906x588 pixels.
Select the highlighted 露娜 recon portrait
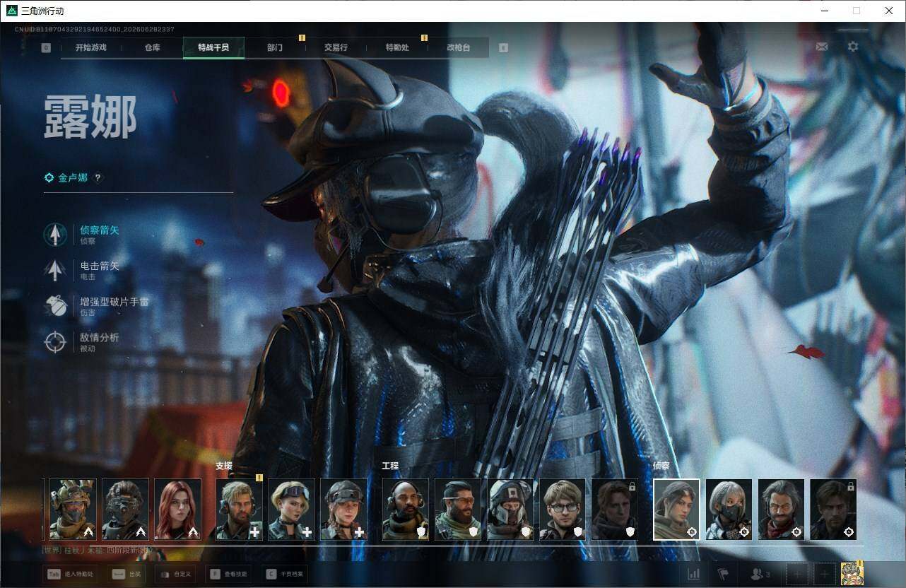point(676,510)
